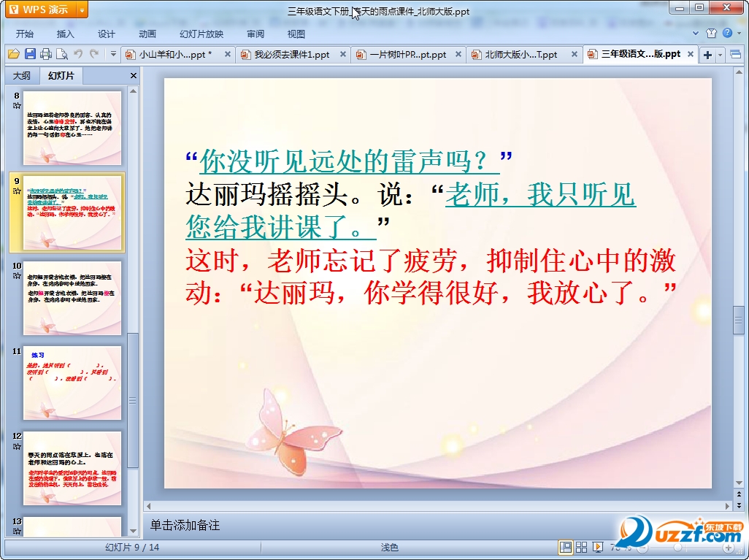
Task: Open the WPS 演示 application menu button
Action: click(x=41, y=9)
